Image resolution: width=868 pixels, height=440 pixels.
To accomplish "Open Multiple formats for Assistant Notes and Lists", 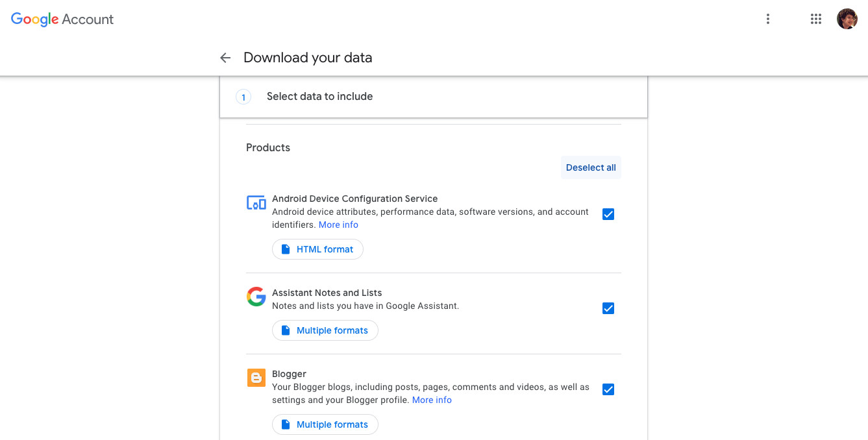I will (x=325, y=330).
